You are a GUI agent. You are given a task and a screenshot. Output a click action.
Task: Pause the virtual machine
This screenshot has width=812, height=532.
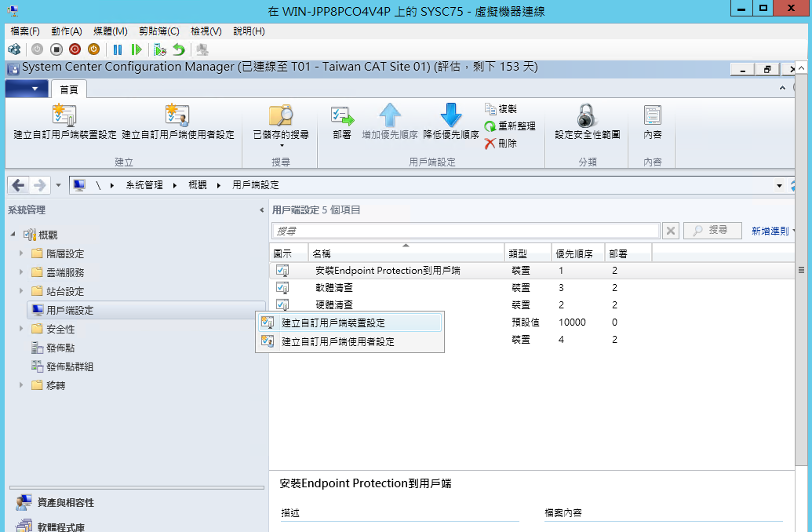coord(118,49)
